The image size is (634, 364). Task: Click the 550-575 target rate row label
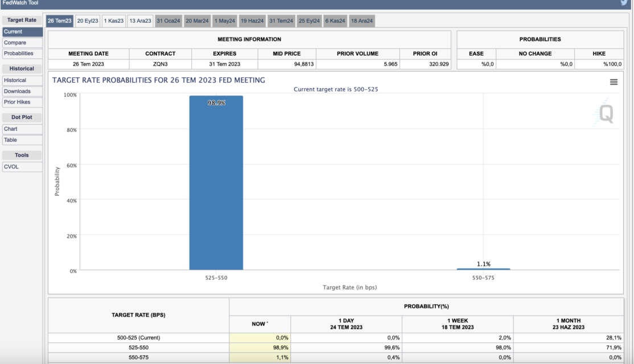tap(139, 358)
